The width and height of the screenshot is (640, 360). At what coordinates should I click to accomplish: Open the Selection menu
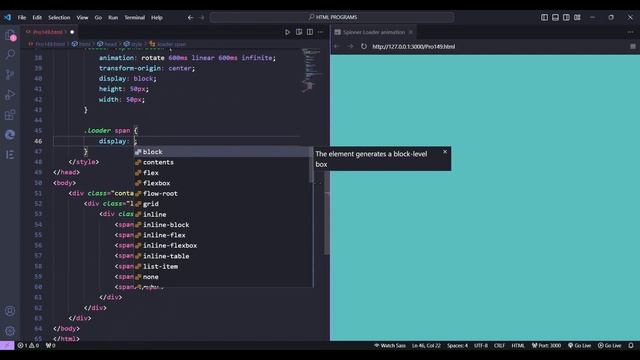point(59,18)
